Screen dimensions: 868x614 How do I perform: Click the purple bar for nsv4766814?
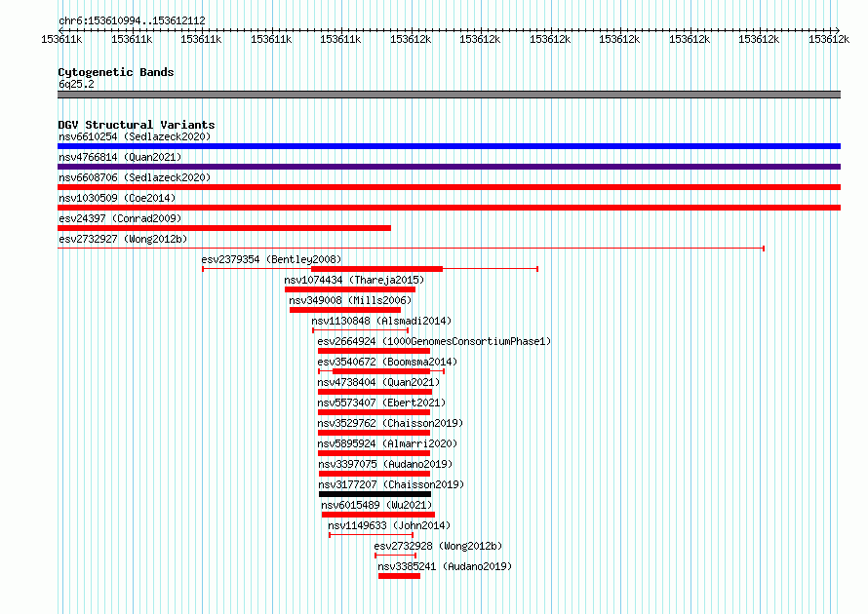tap(449, 167)
